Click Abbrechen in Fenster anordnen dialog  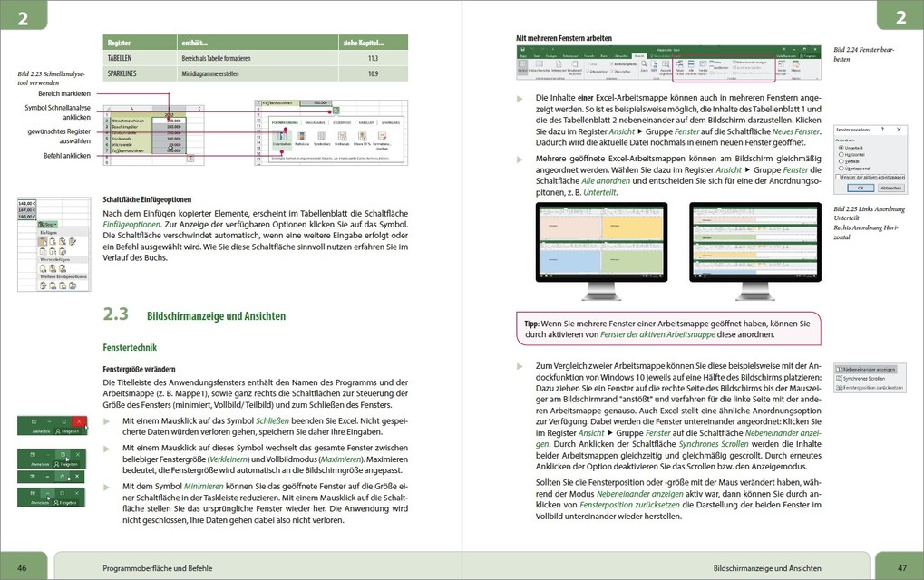pyautogui.click(x=890, y=188)
